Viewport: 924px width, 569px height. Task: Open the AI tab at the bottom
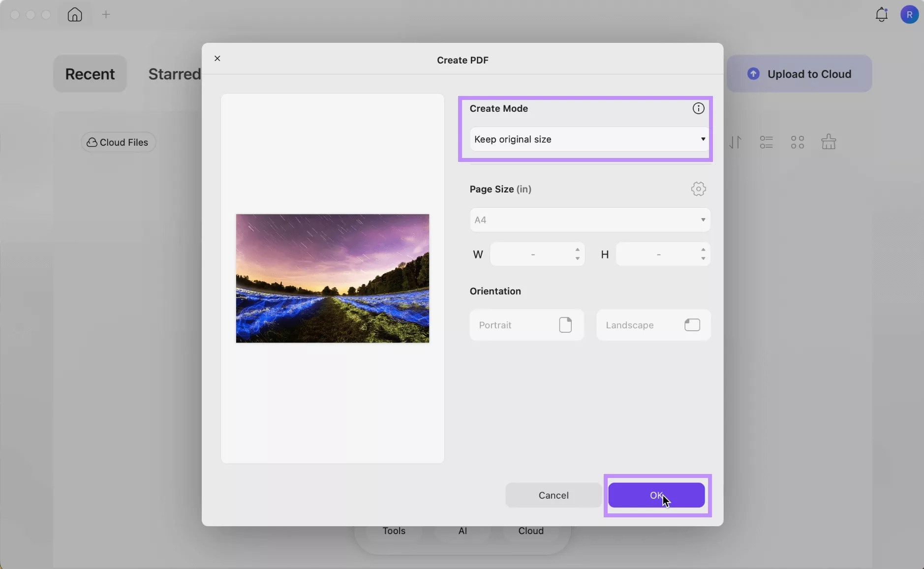[x=462, y=531]
